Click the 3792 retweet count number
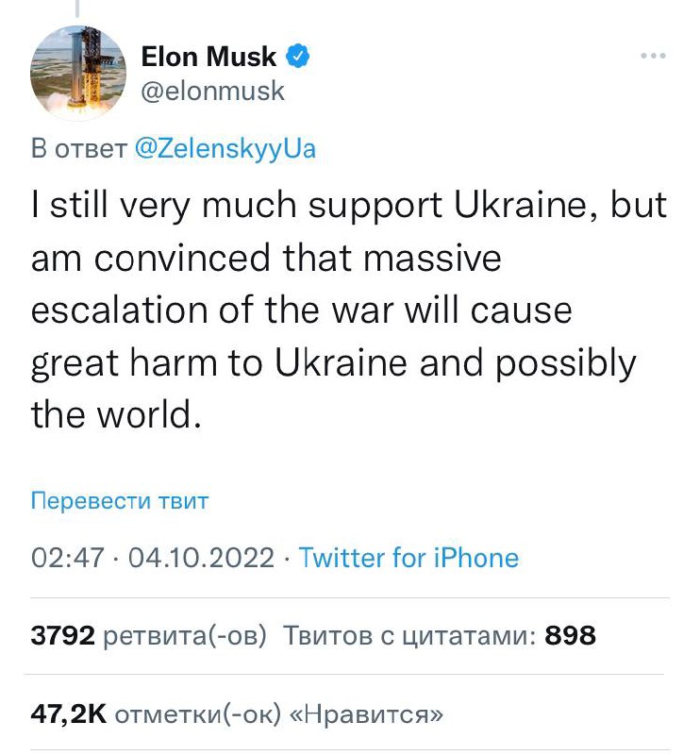 coord(63,635)
